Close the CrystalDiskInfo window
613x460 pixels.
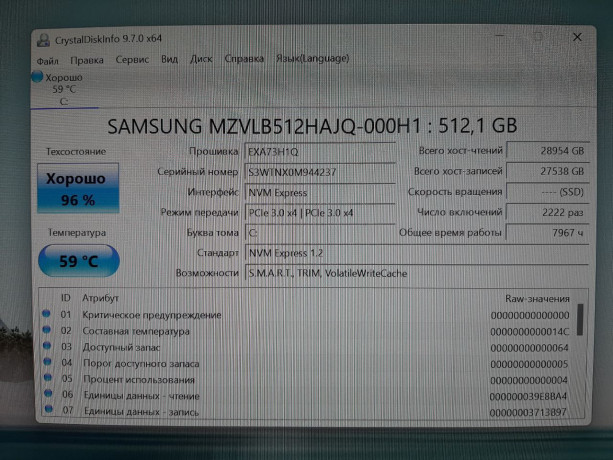click(577, 37)
